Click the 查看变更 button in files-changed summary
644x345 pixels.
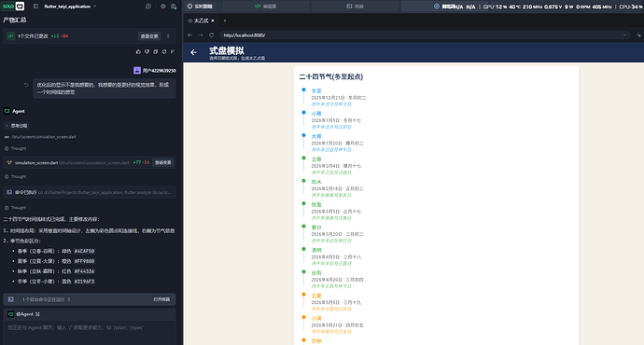149,36
